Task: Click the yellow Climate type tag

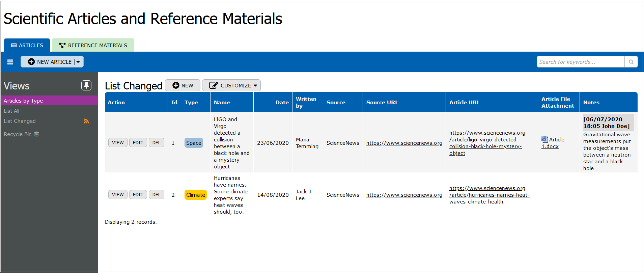Action: click(x=195, y=195)
